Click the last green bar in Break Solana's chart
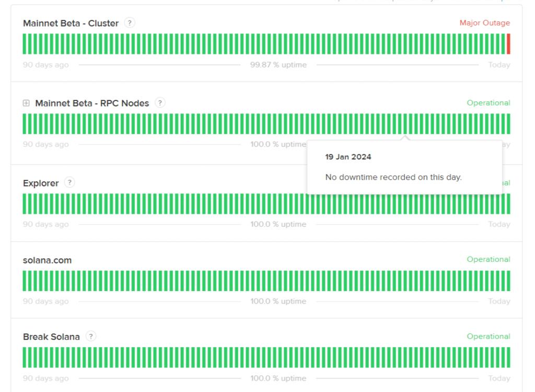Viewport: 535px width, 392px height. coord(508,358)
